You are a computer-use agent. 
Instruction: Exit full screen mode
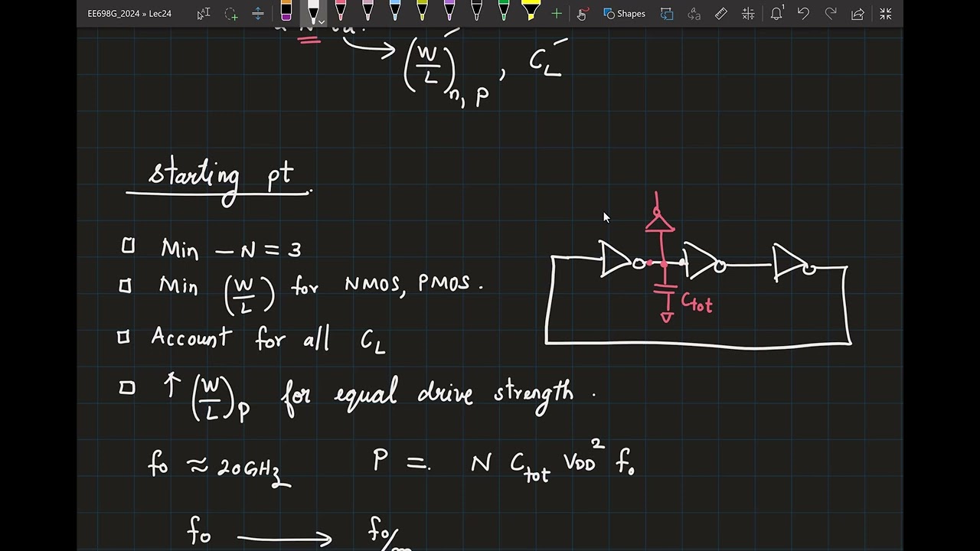pos(886,14)
